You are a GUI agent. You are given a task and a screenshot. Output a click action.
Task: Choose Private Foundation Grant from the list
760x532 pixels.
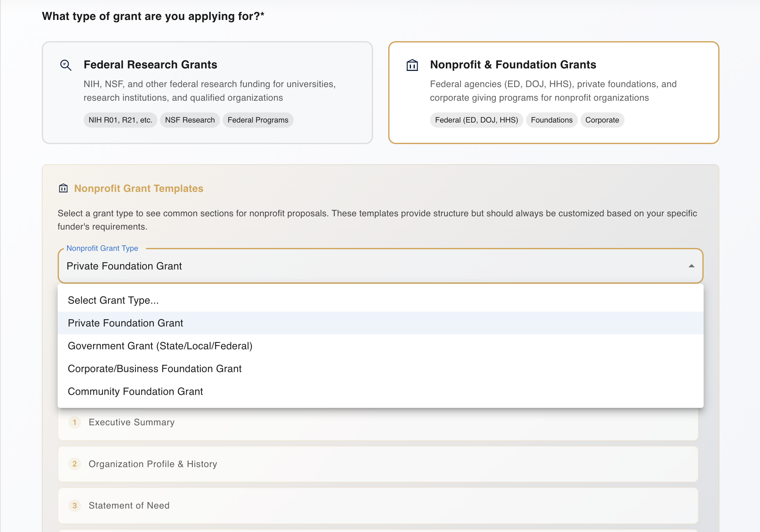coord(380,323)
